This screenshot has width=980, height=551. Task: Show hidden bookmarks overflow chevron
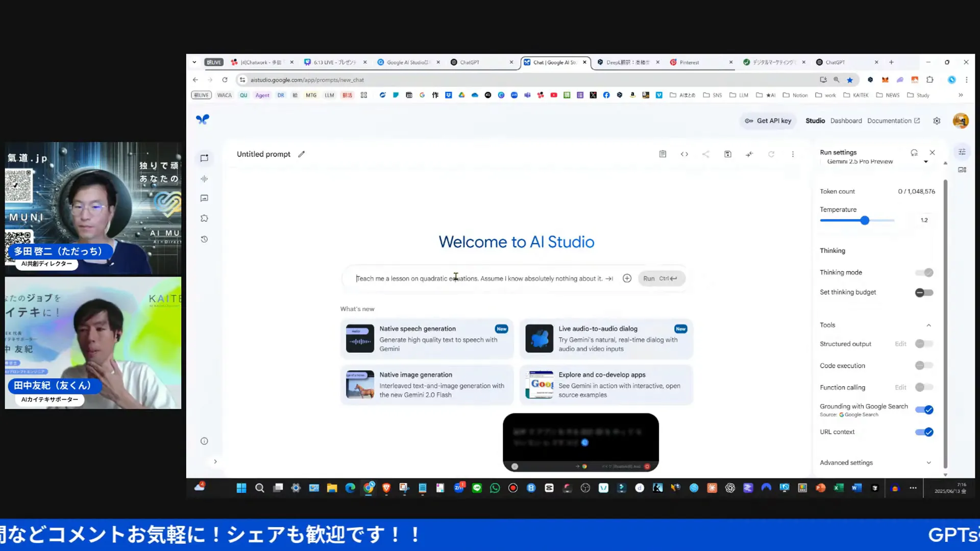click(961, 95)
